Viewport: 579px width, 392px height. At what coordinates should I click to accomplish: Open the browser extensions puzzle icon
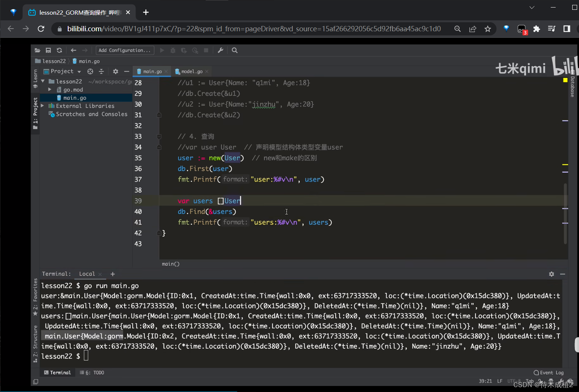pyautogui.click(x=537, y=29)
